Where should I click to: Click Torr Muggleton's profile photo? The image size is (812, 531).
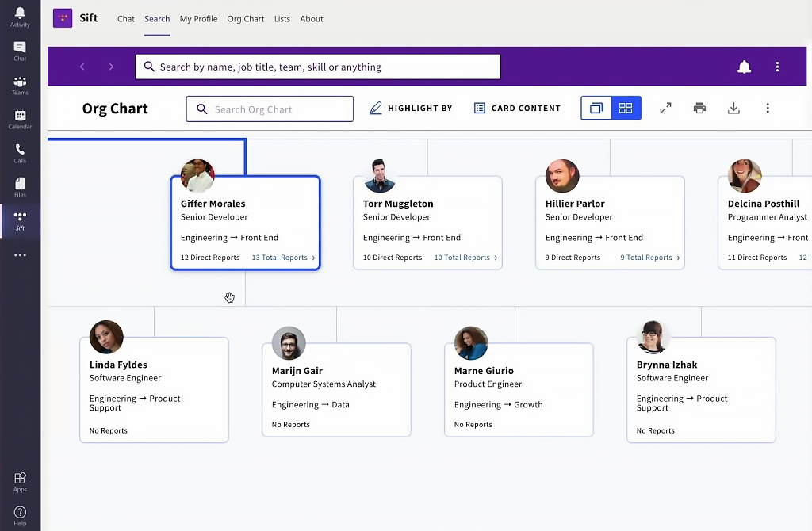(x=380, y=175)
